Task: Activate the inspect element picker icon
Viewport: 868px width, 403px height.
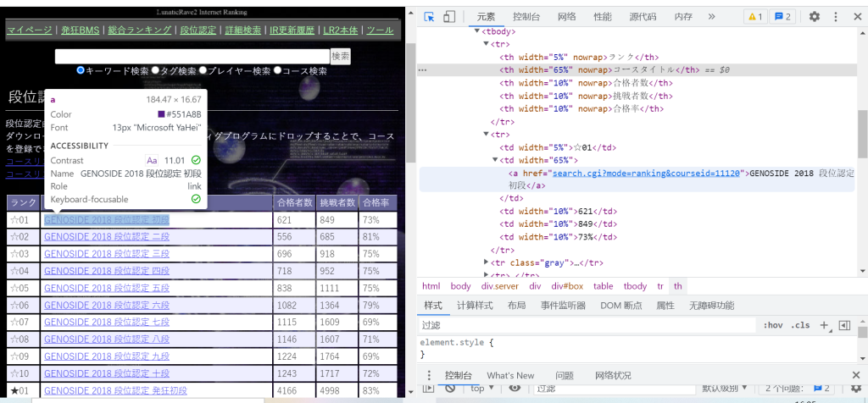Action: pyautogui.click(x=429, y=16)
